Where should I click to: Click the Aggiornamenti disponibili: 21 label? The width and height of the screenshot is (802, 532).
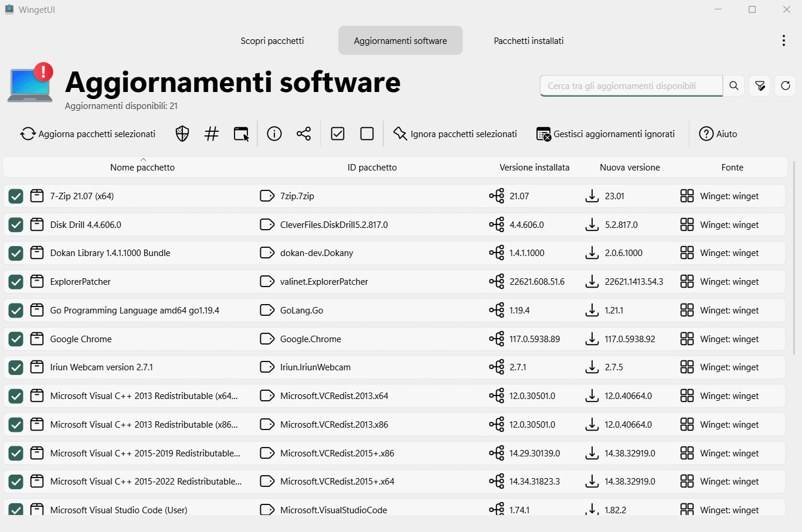click(x=121, y=106)
